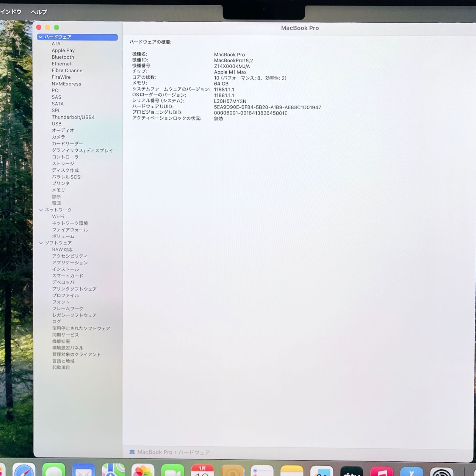The height and width of the screenshot is (476, 476).
Task: Zoom the window with the green button
Action: point(57,27)
